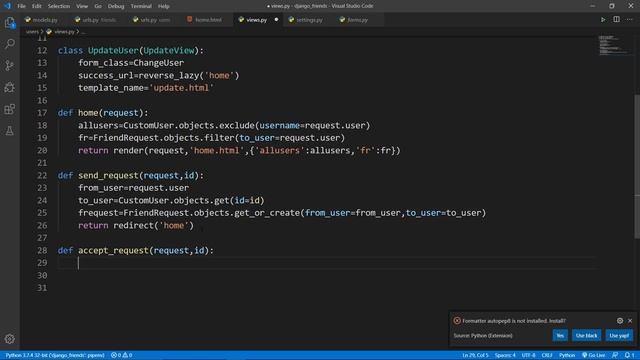This screenshot has width=640, height=360.
Task: Open the editor More Actions ellipsis
Action: click(x=630, y=20)
